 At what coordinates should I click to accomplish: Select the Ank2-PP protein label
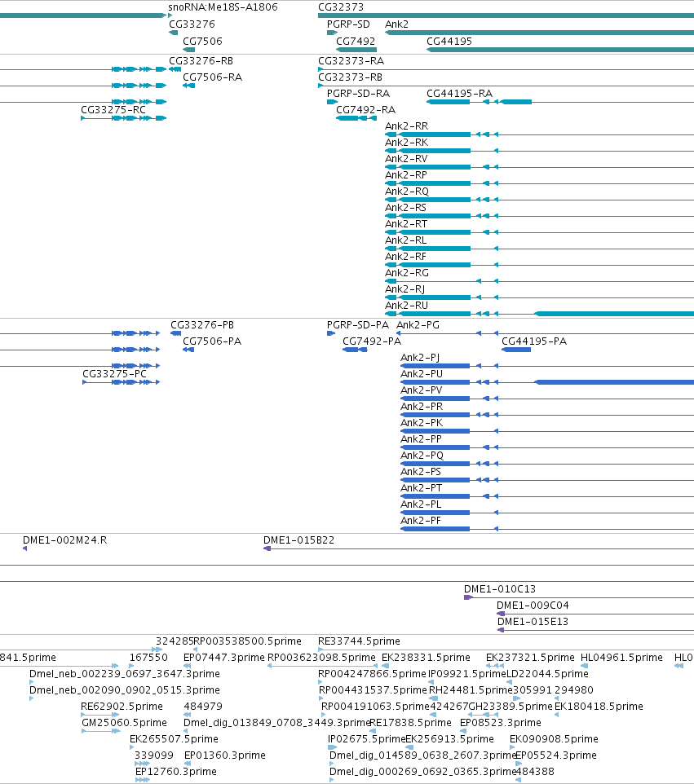421,439
